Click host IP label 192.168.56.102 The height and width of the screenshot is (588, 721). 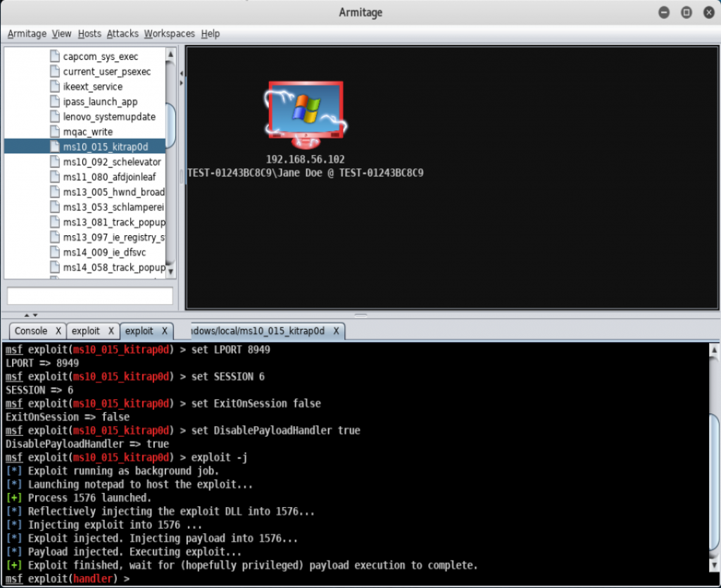(306, 160)
